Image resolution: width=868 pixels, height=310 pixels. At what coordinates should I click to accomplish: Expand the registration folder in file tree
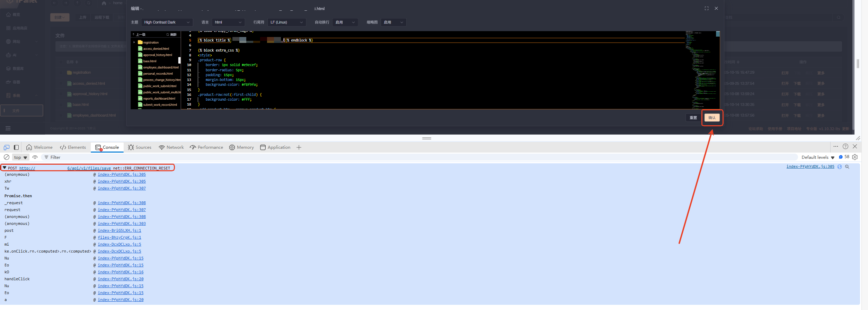[134, 42]
